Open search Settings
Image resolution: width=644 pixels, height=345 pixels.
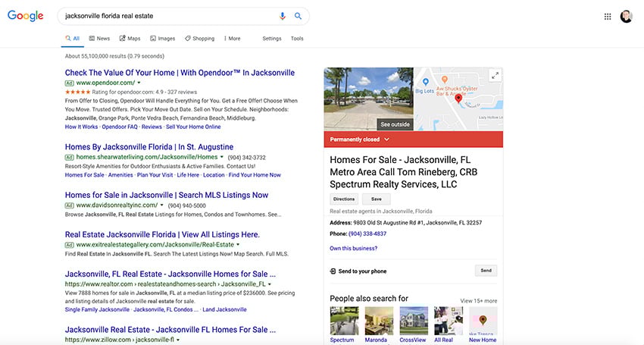(272, 38)
